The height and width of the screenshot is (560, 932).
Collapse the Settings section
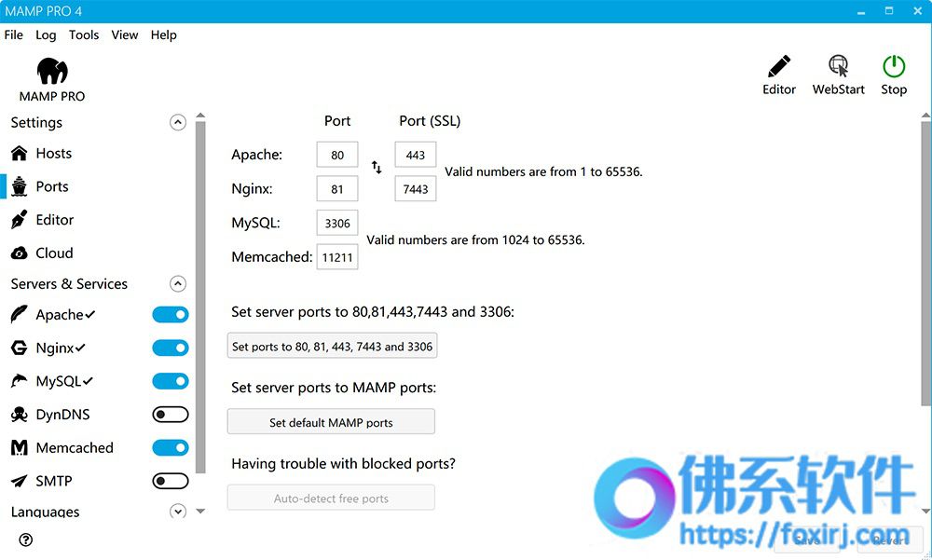pos(178,122)
